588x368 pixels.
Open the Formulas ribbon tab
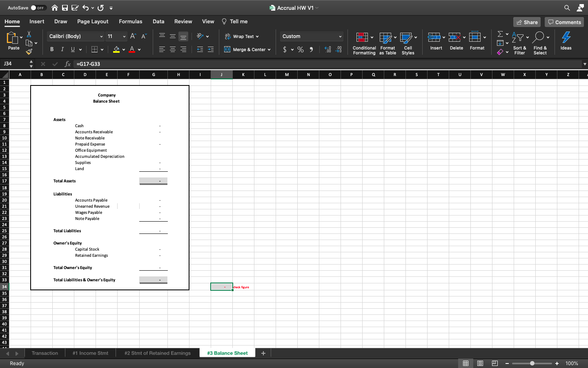(x=131, y=21)
